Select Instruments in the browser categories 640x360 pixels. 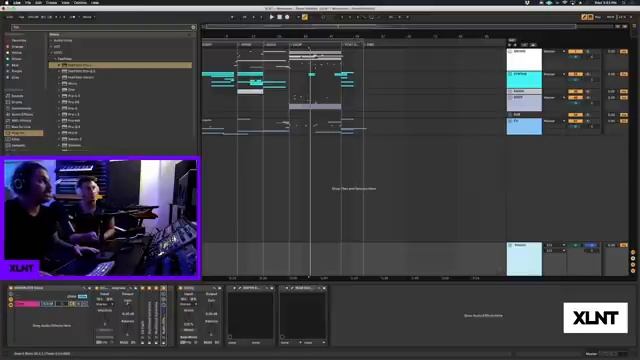[21, 109]
